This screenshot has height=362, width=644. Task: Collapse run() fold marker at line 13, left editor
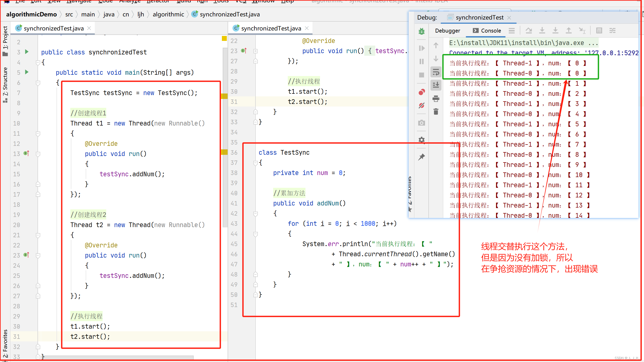38,154
